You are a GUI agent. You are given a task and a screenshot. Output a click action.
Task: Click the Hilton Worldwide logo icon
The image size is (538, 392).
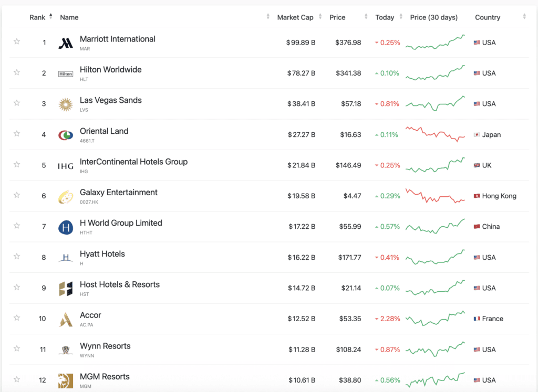66,74
